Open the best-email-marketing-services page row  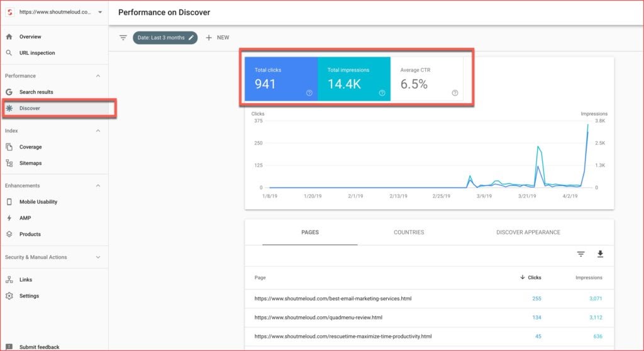[333, 298]
